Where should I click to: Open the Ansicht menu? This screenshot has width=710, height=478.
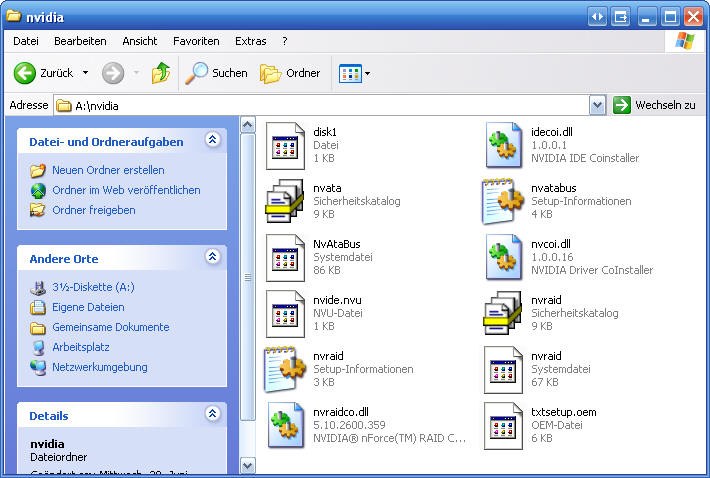pyautogui.click(x=139, y=41)
